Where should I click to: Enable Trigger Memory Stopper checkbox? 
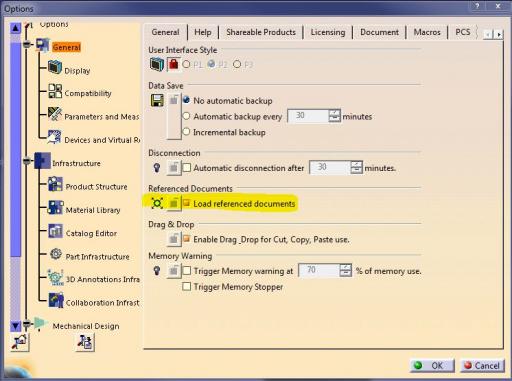point(187,286)
